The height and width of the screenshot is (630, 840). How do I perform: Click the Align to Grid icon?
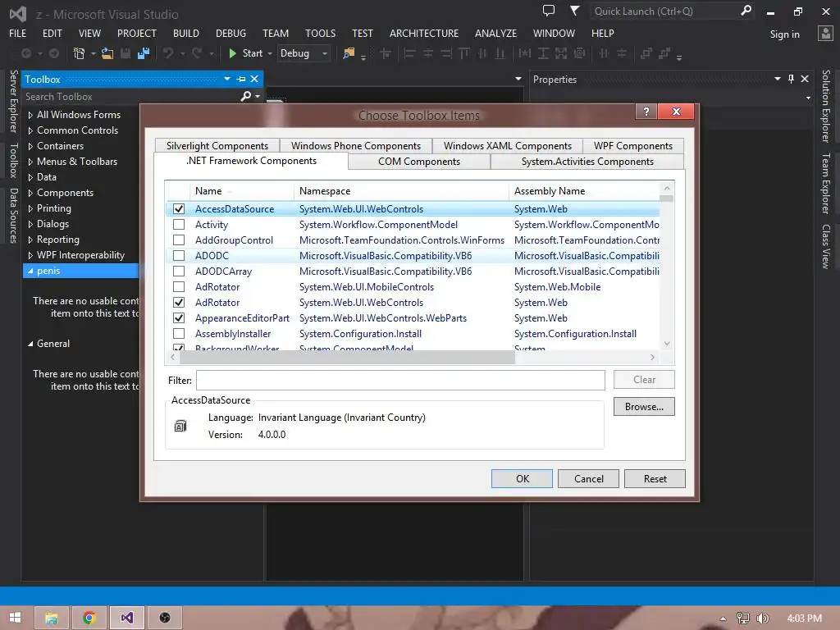tap(386, 53)
